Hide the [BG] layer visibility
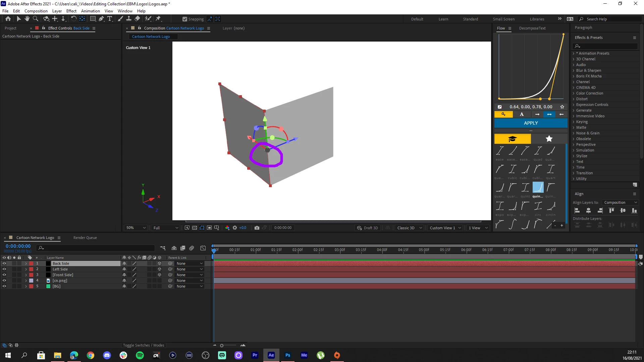644x362 pixels. pyautogui.click(x=4, y=286)
